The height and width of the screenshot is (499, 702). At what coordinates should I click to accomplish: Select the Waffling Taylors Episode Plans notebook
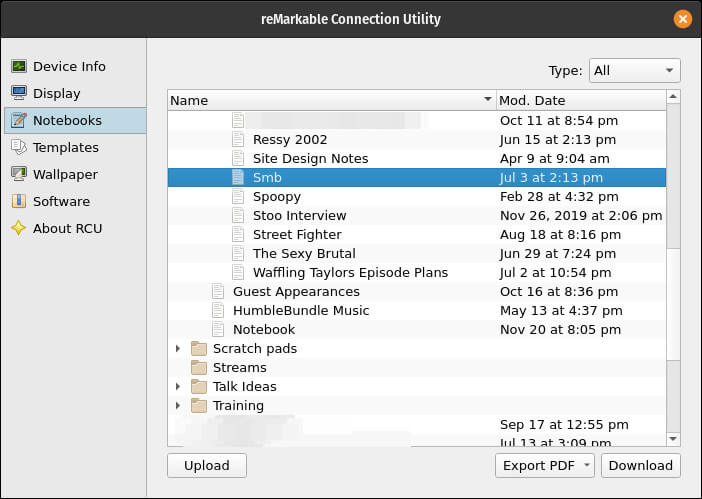(350, 272)
